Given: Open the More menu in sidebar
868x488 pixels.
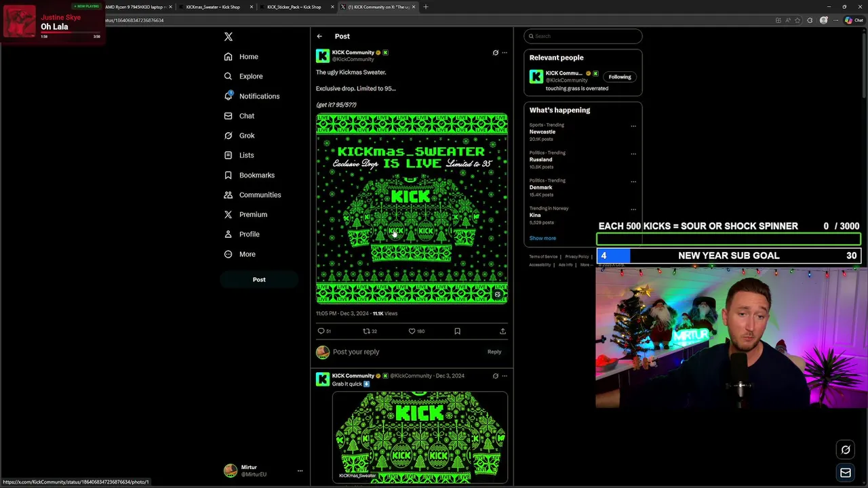Looking at the screenshot, I should [x=240, y=254].
